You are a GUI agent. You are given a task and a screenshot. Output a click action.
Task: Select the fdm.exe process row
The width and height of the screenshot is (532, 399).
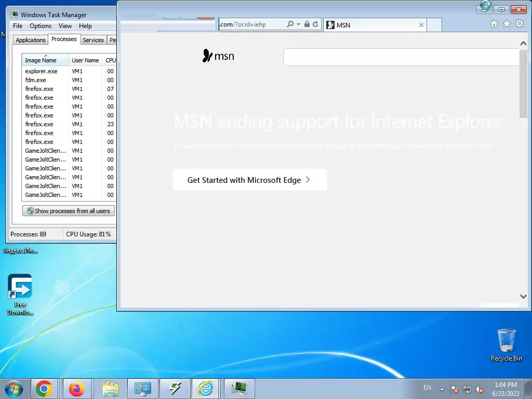[x=69, y=80]
